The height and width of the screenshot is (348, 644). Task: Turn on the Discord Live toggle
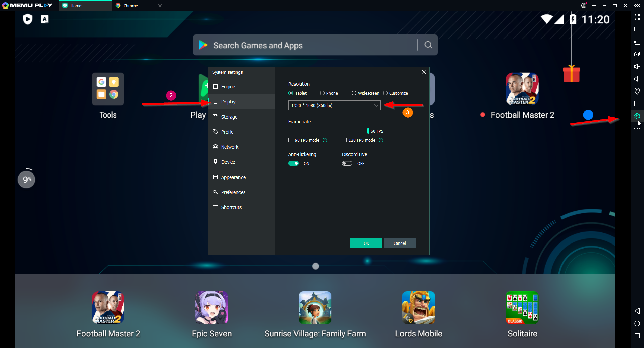click(x=347, y=164)
